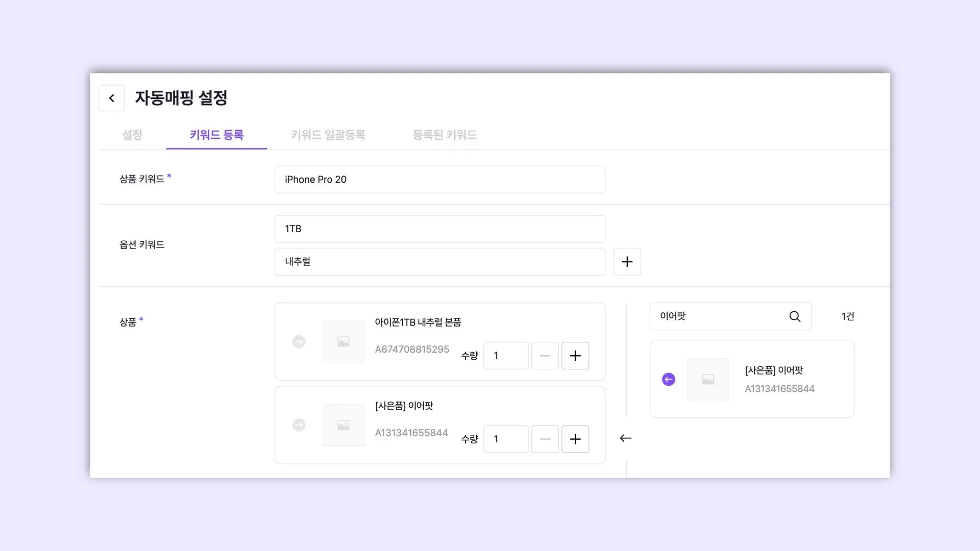
Task: Click the search magnifier icon in 이어팟 field
Action: point(795,316)
